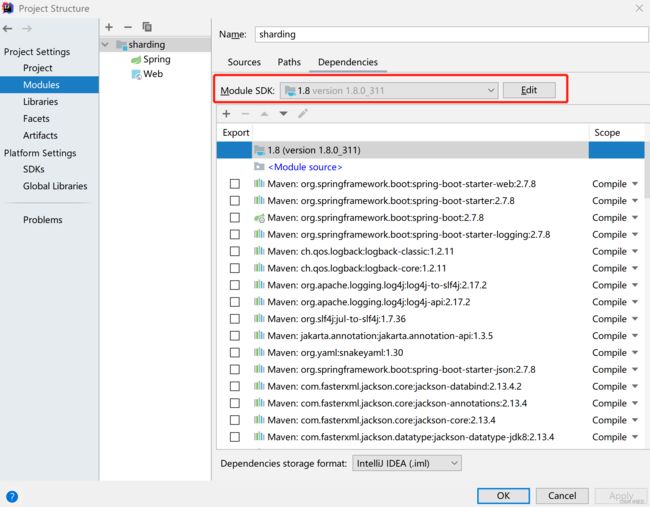Move dependency up arrow
The image size is (650, 507).
pyautogui.click(x=264, y=114)
